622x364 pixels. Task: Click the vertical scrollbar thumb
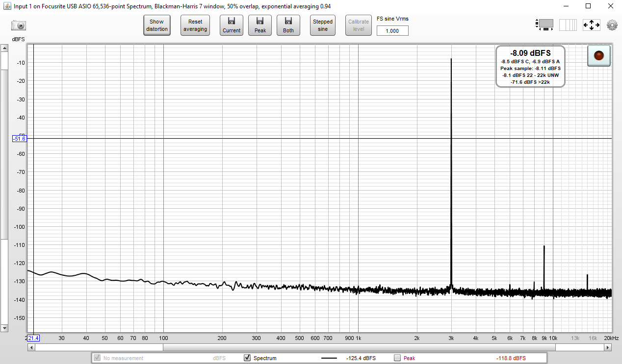[4, 153]
